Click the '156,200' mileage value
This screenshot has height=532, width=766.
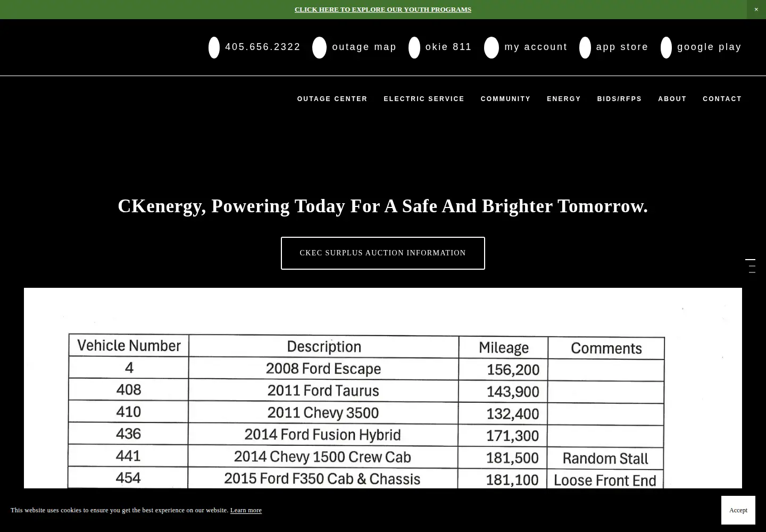coord(513,369)
